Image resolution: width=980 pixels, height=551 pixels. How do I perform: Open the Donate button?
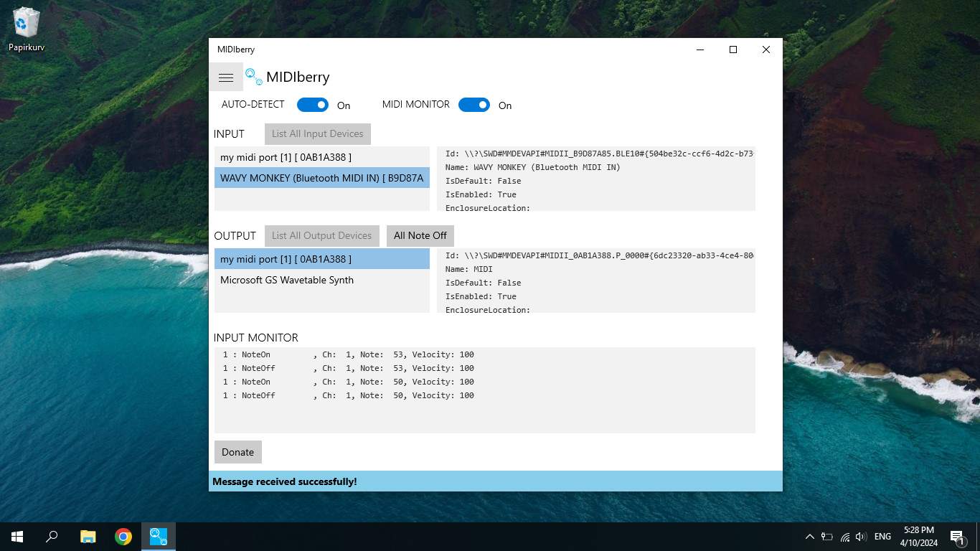click(x=238, y=452)
